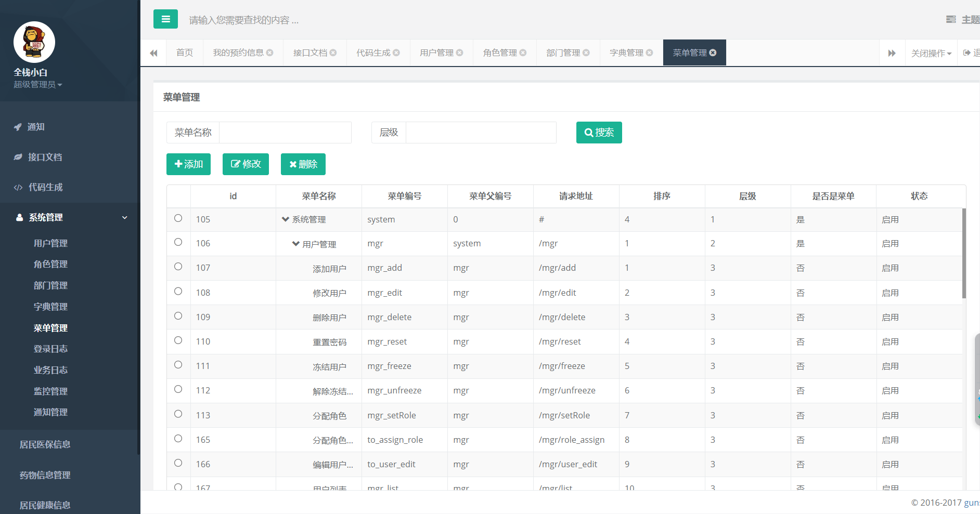Click the 添加 add button
The width and height of the screenshot is (980, 514).
tap(188, 164)
